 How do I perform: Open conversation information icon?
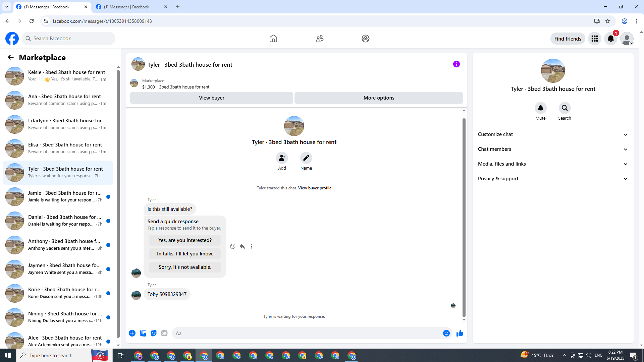[x=457, y=64]
